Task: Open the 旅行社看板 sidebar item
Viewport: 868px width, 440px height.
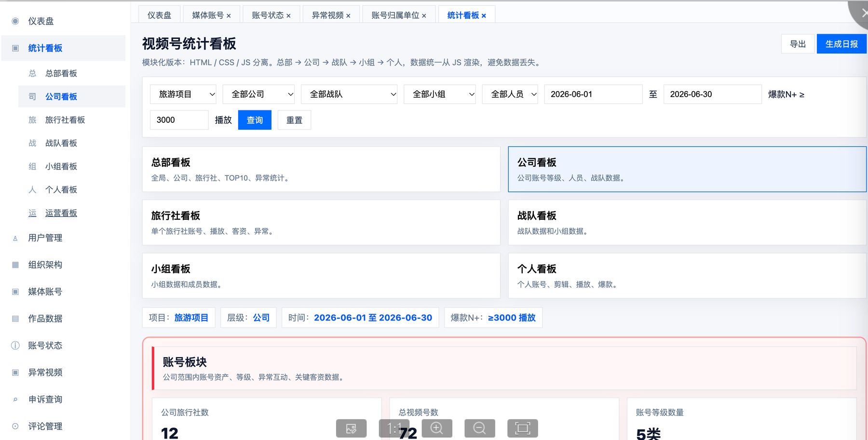Action: point(72,120)
